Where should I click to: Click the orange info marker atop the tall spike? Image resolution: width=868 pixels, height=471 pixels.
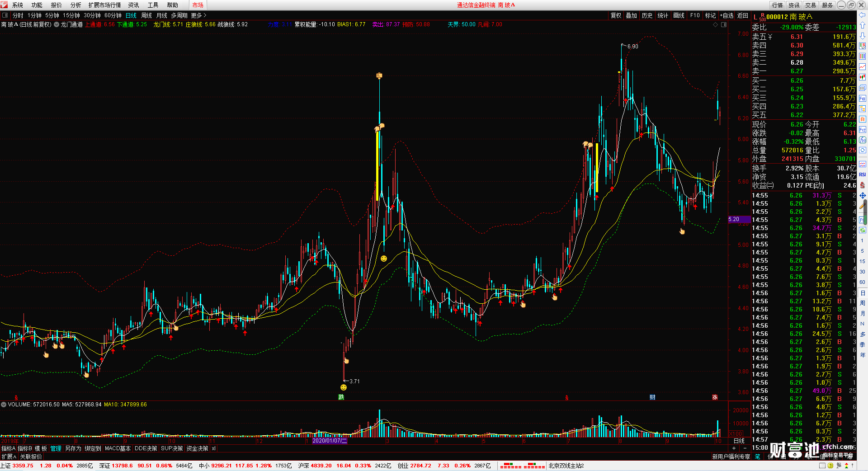click(x=379, y=75)
